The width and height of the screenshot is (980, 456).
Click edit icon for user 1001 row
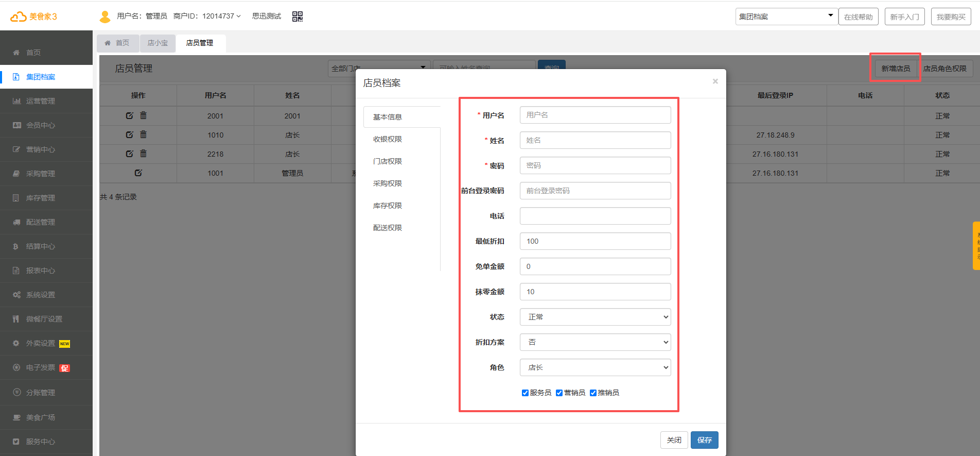(138, 173)
